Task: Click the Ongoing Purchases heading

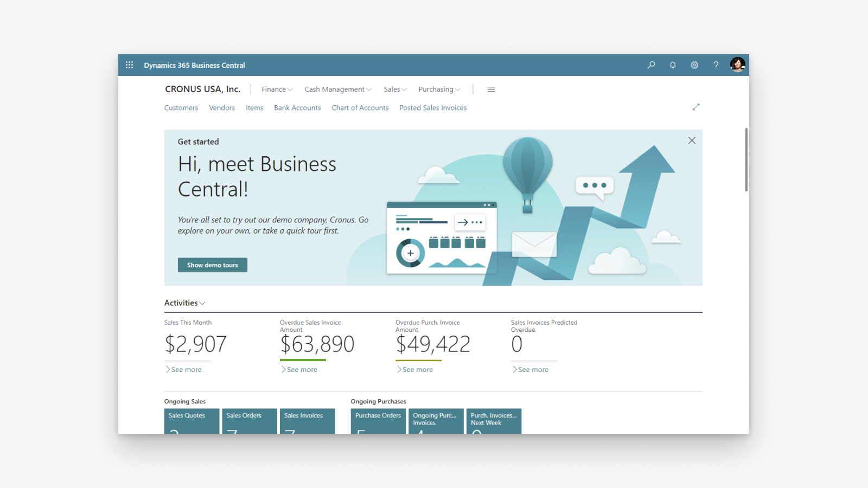Action: 378,402
